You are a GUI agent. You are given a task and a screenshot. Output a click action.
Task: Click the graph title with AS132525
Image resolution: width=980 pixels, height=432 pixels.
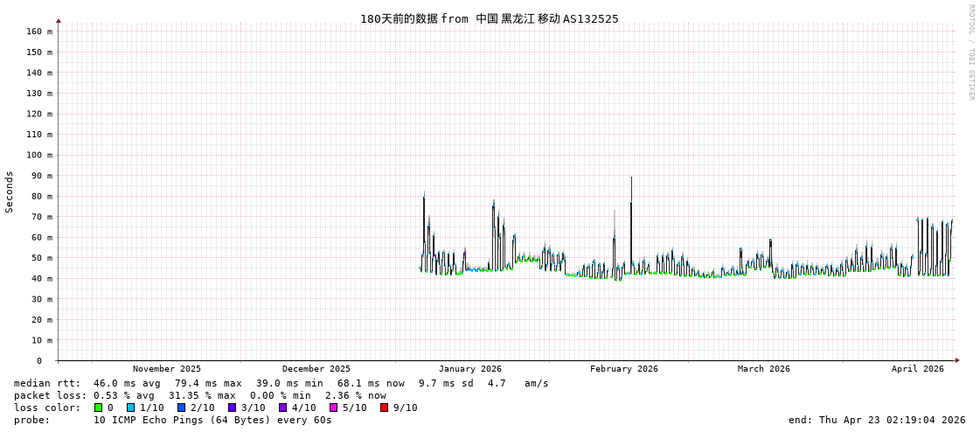pos(489,18)
